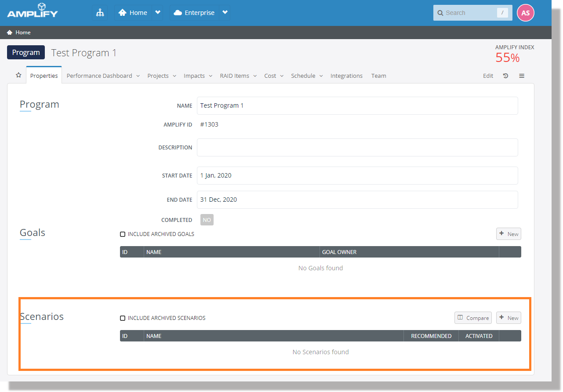Screen dimensions: 563x392
Task: Click the Search box
Action: click(470, 13)
